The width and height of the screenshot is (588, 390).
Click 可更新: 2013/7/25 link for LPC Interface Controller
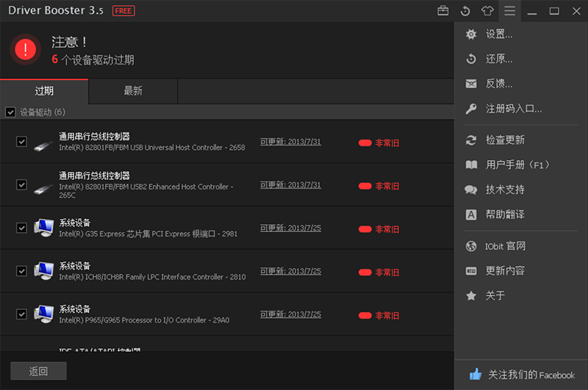point(290,271)
